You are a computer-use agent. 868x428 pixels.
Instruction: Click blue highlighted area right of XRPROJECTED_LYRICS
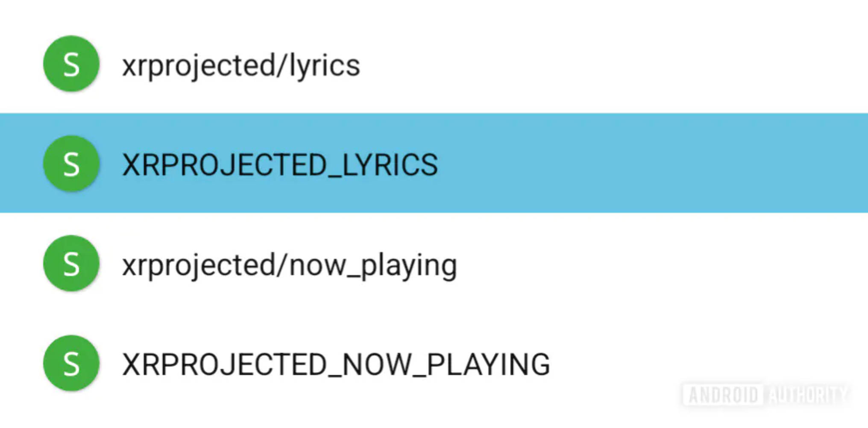(x=641, y=163)
